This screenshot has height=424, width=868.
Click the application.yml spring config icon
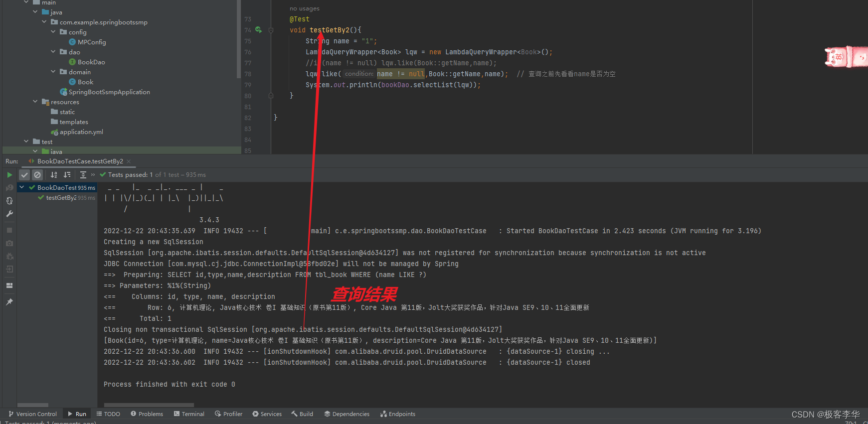pyautogui.click(x=54, y=132)
